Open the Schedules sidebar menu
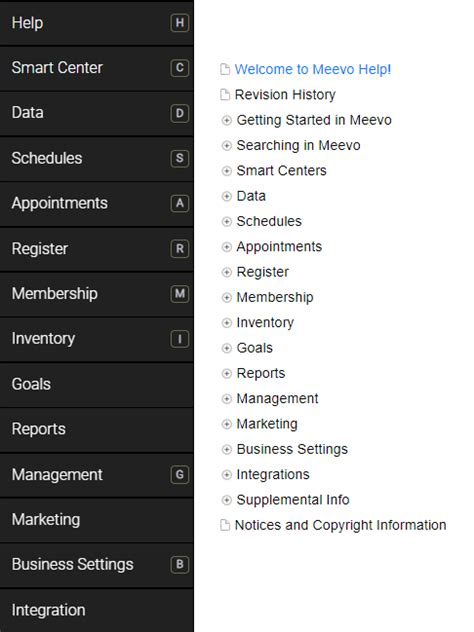 tap(97, 158)
